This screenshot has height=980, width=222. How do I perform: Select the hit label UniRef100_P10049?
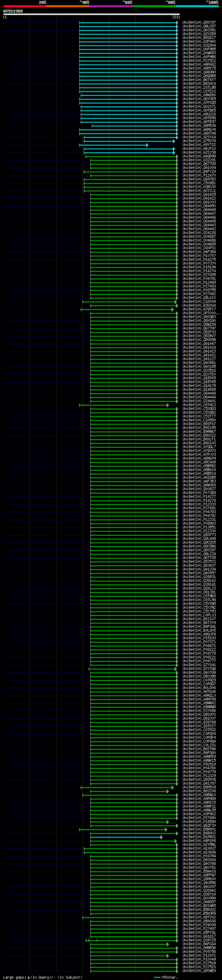pos(199,959)
